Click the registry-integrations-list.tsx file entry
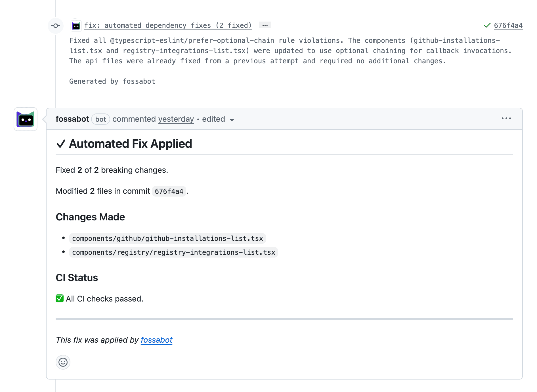This screenshot has width=537, height=392. tap(173, 252)
